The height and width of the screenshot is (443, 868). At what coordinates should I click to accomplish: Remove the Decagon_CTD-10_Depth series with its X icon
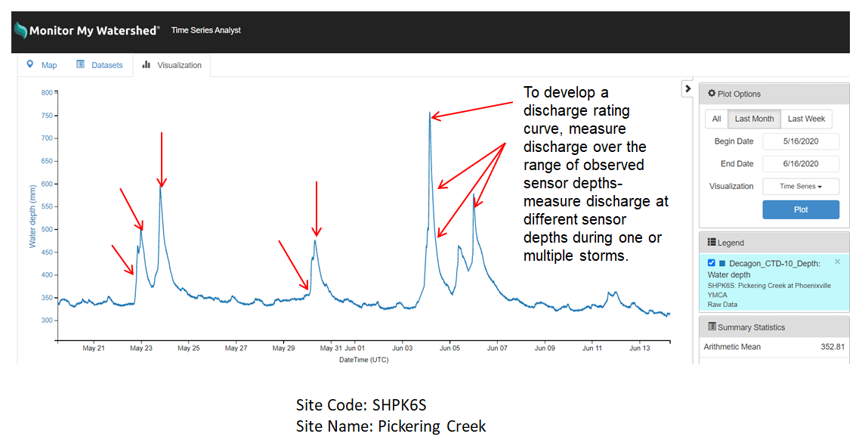pyautogui.click(x=836, y=261)
